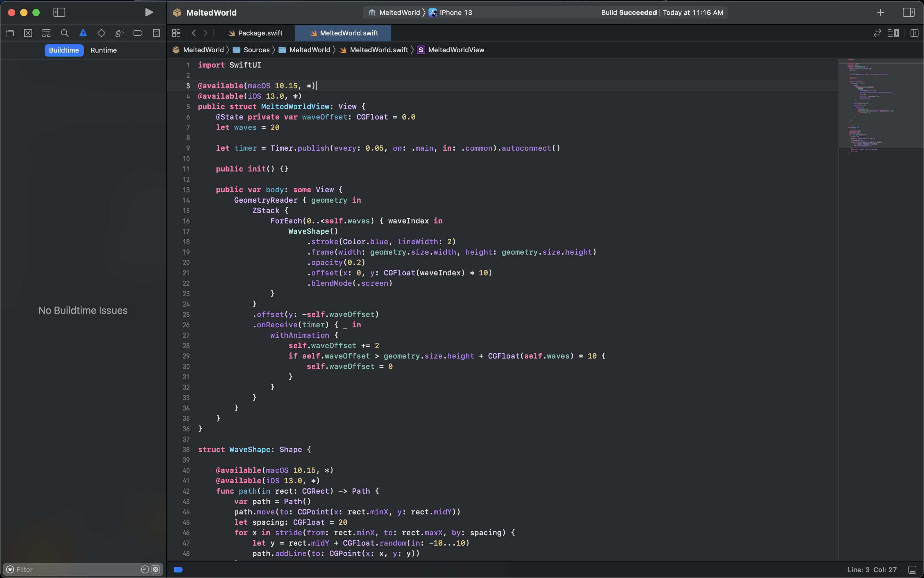Select the Issue navigator warning icon
This screenshot has width=924, height=578.
pyautogui.click(x=83, y=33)
